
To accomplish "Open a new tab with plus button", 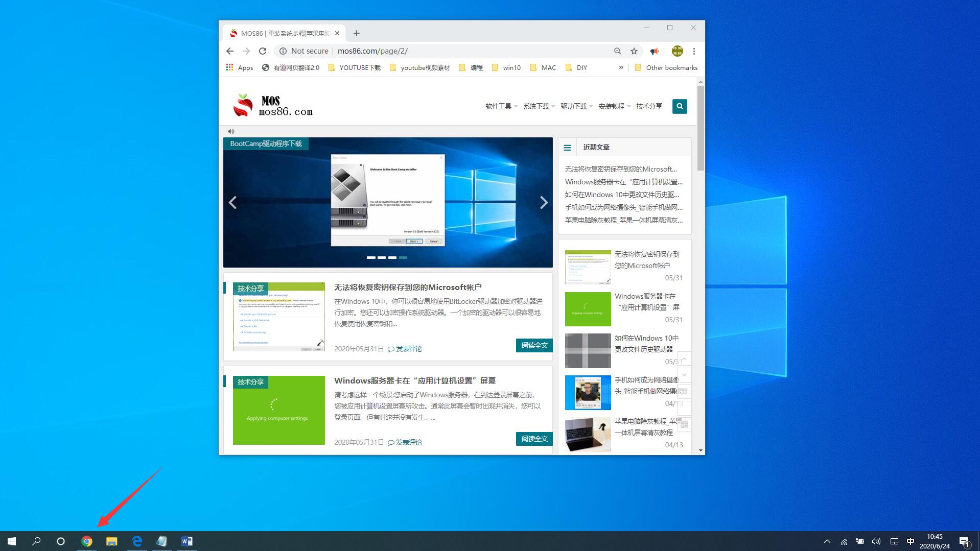I will [x=357, y=33].
